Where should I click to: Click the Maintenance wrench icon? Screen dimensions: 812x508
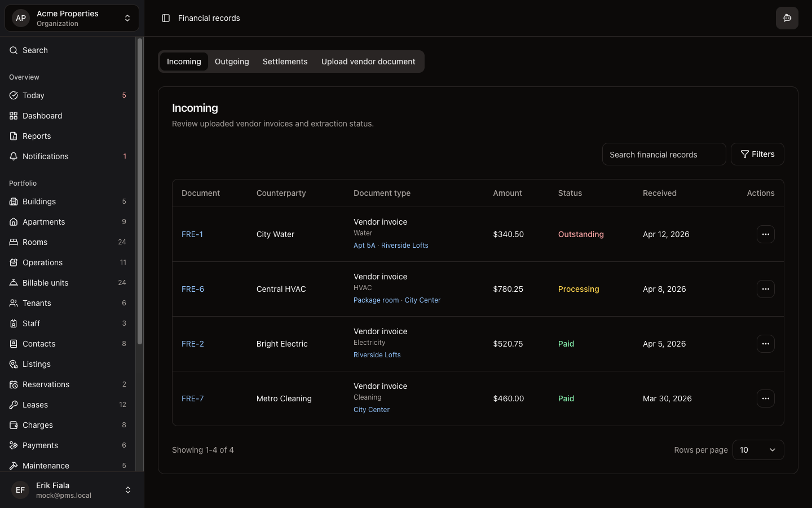14,466
